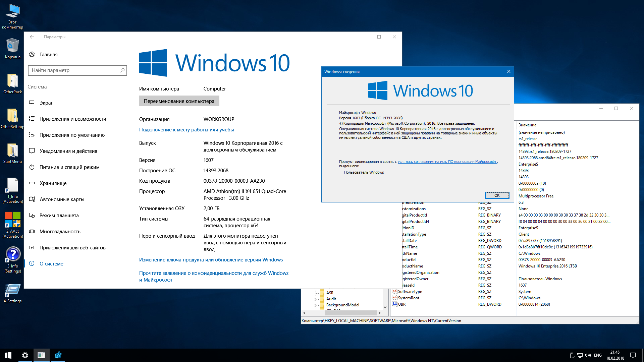Image resolution: width=644 pixels, height=362 pixels.
Task: Open volume icon in system tray
Action: click(x=588, y=355)
